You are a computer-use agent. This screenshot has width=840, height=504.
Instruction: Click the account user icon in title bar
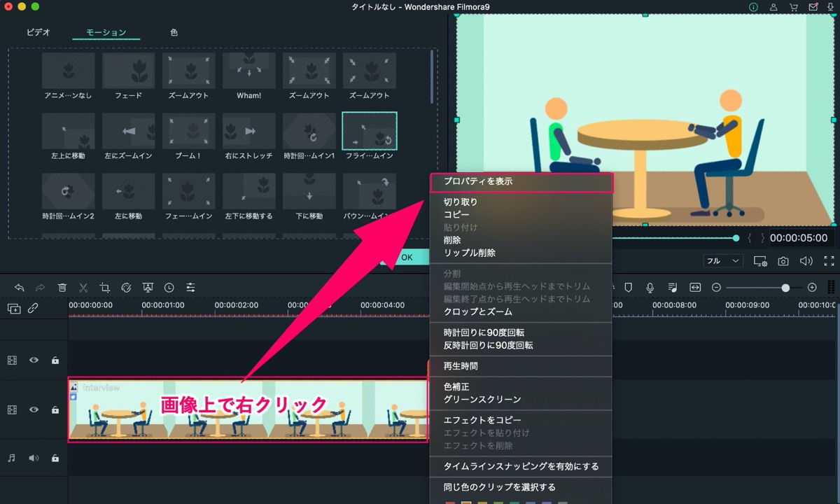773,7
